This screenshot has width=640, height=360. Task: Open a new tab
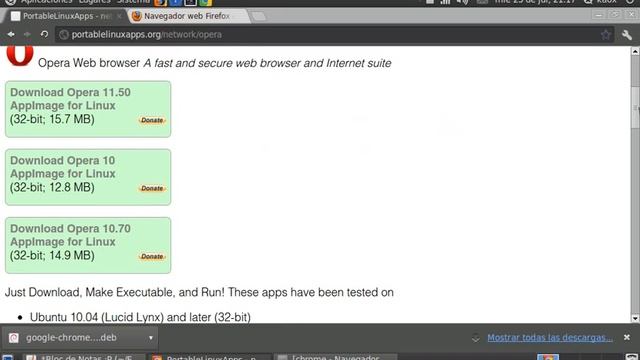pyautogui.click(x=259, y=16)
